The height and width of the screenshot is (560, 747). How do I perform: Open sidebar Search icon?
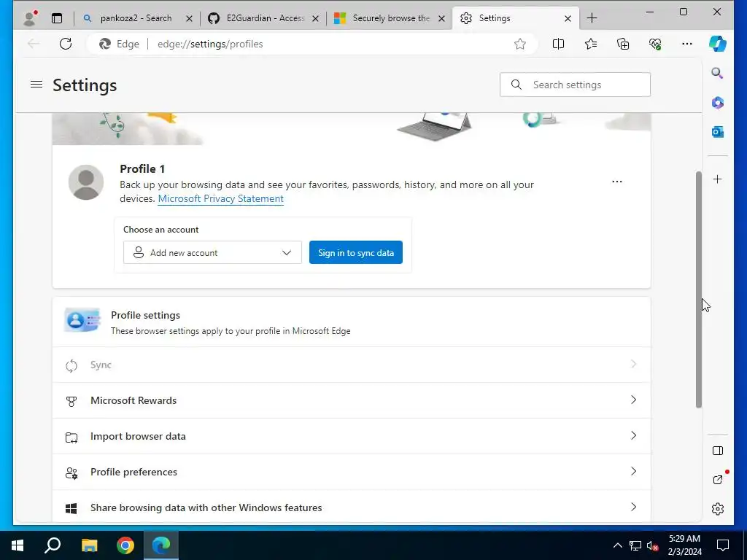coord(718,73)
